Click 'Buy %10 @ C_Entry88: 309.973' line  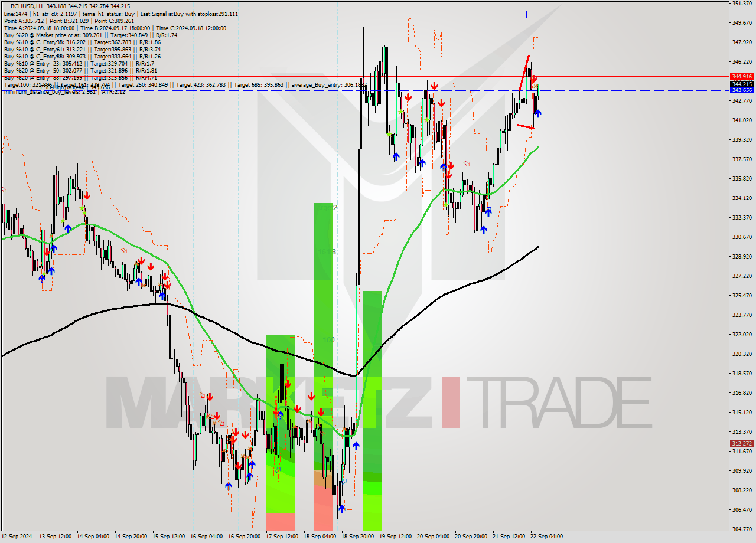(82, 56)
